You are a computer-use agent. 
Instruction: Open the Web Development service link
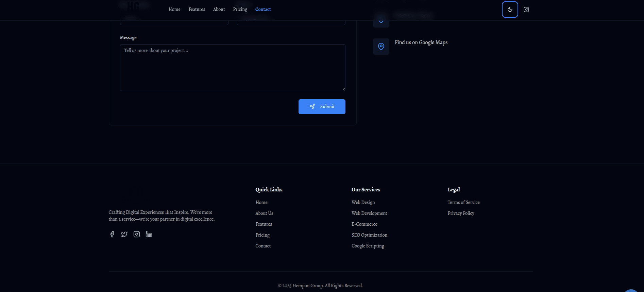pyautogui.click(x=369, y=213)
